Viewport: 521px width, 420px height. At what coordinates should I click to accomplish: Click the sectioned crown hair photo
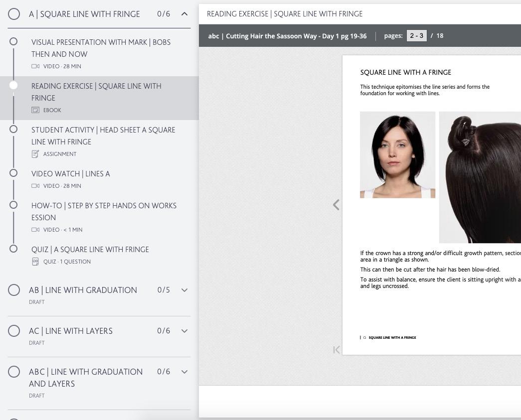pyautogui.click(x=480, y=177)
